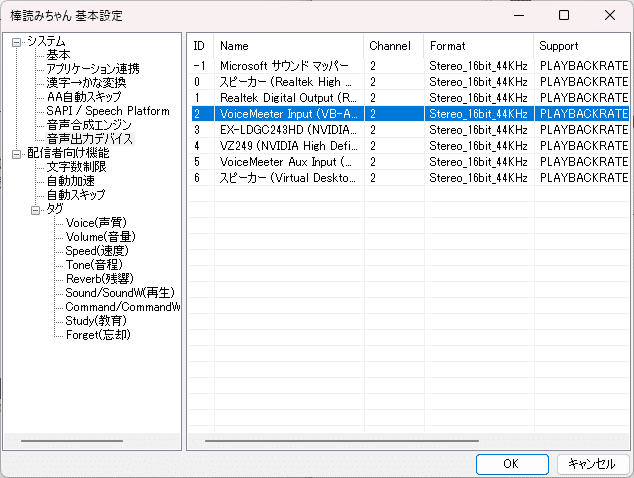Open Volume(音量) tag page
The width and height of the screenshot is (634, 478).
pos(101,237)
